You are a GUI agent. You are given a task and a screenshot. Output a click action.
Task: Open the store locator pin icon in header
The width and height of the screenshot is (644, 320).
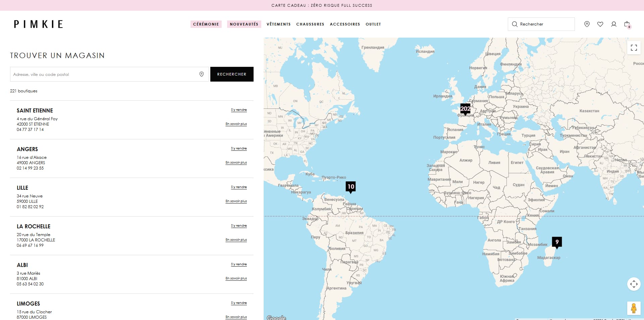587,24
